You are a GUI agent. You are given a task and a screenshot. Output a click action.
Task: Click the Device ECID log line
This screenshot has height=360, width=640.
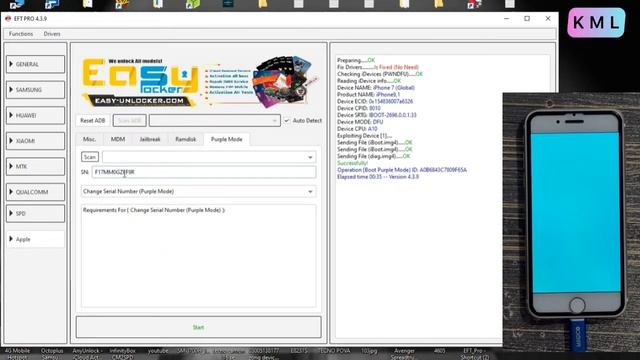375,101
